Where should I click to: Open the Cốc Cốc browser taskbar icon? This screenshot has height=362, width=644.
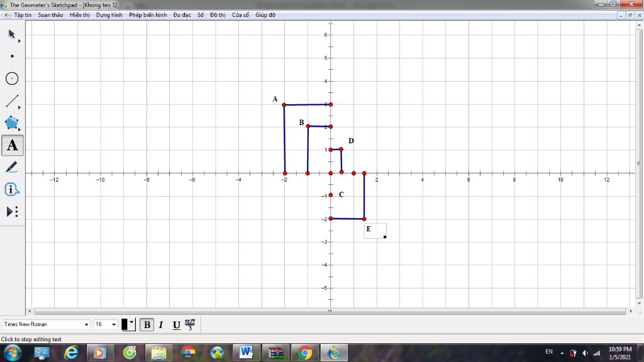[130, 352]
